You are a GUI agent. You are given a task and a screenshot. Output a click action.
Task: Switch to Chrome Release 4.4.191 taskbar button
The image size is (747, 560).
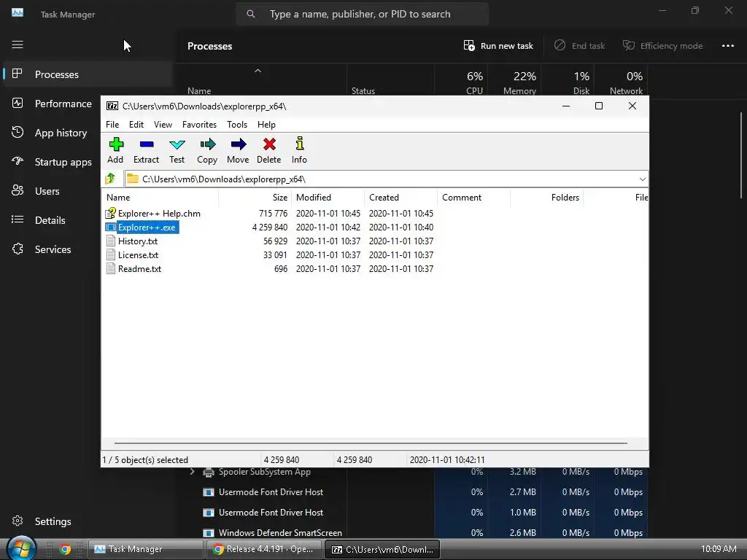pos(264,549)
